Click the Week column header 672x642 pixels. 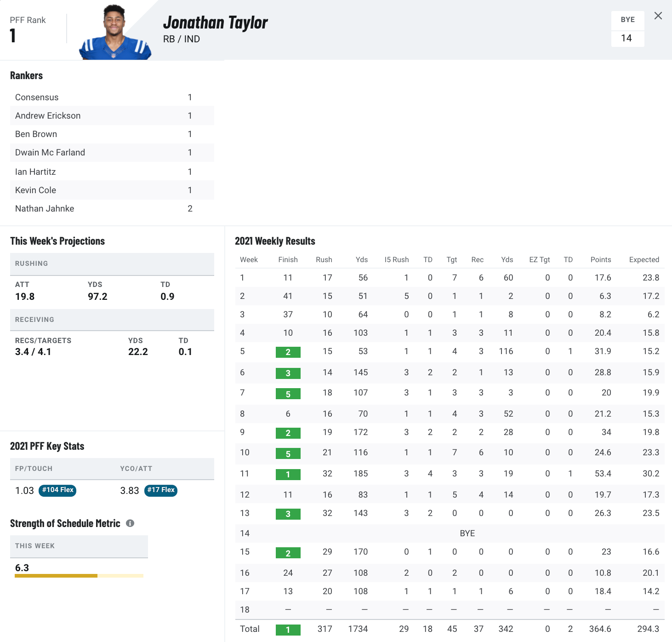[x=249, y=259]
